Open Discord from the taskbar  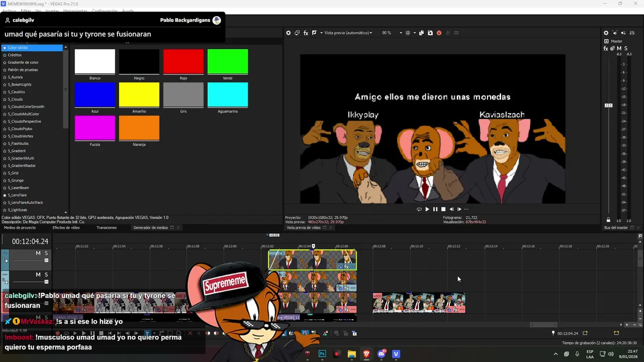[381, 354]
